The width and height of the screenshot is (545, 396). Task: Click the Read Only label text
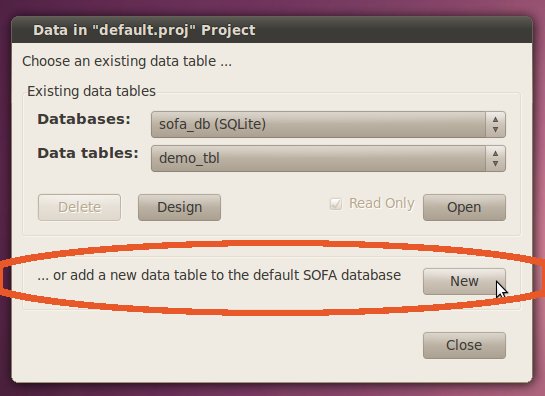(382, 203)
